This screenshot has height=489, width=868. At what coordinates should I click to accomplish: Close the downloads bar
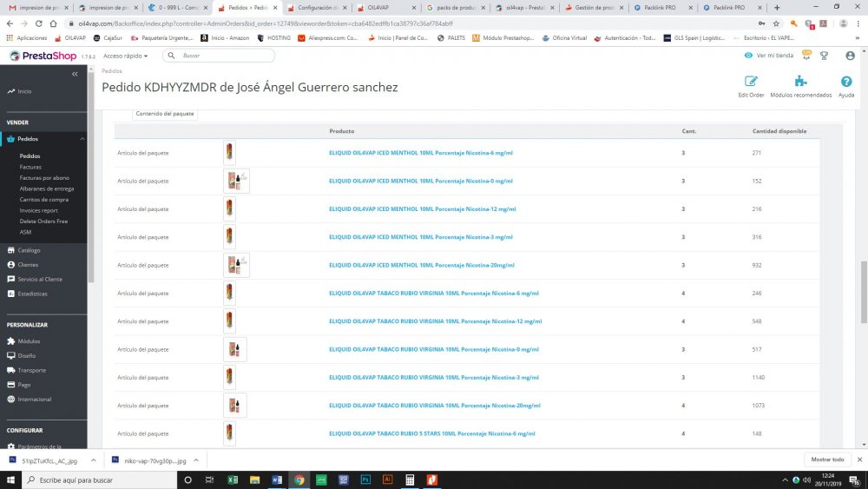tap(859, 459)
